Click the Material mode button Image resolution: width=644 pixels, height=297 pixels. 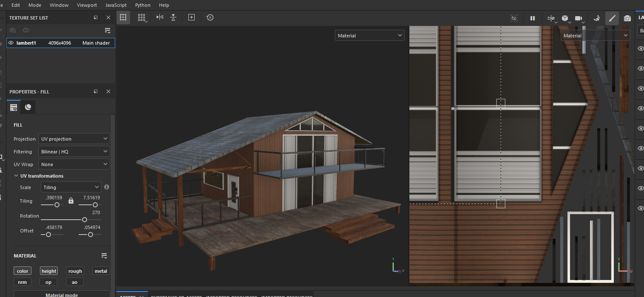pyautogui.click(x=62, y=294)
